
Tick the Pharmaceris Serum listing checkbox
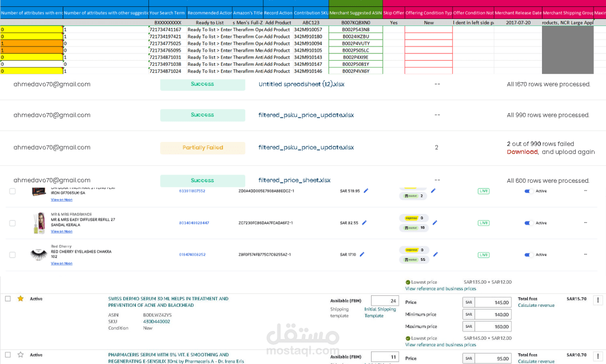8,355
